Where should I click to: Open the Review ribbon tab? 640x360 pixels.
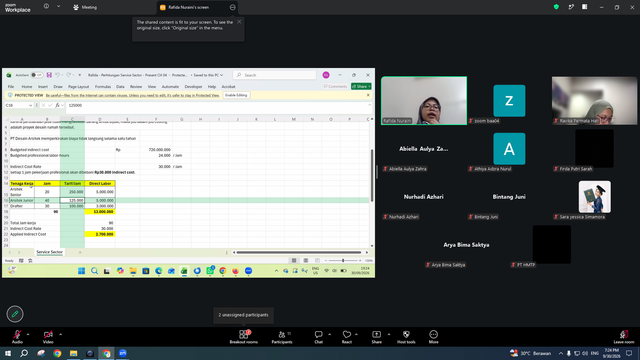[136, 87]
